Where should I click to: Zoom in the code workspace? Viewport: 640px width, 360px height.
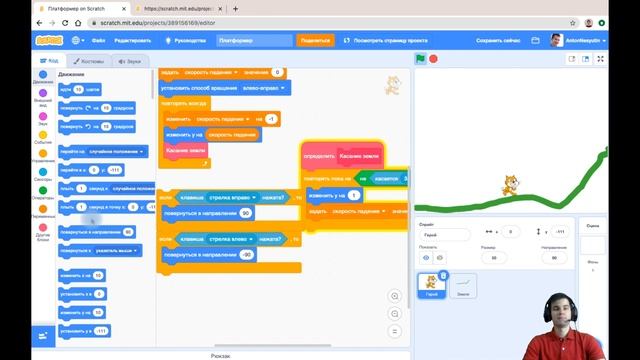click(x=395, y=296)
